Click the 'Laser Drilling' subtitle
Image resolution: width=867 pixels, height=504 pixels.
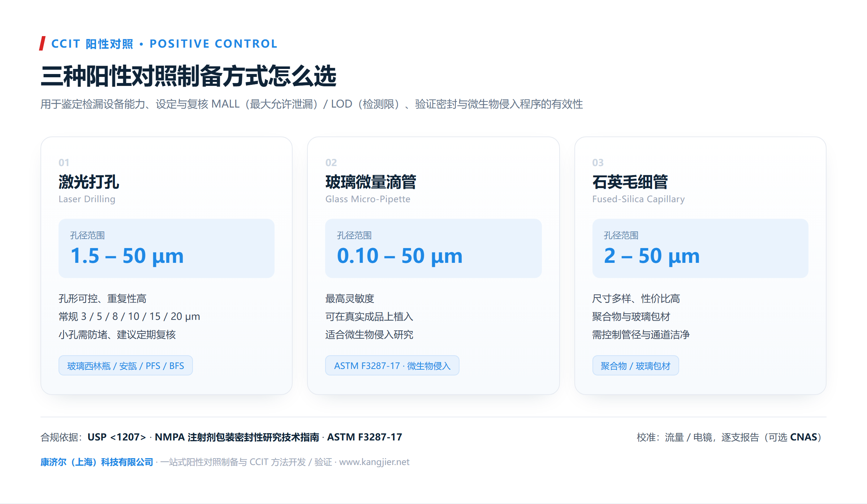[x=87, y=199]
